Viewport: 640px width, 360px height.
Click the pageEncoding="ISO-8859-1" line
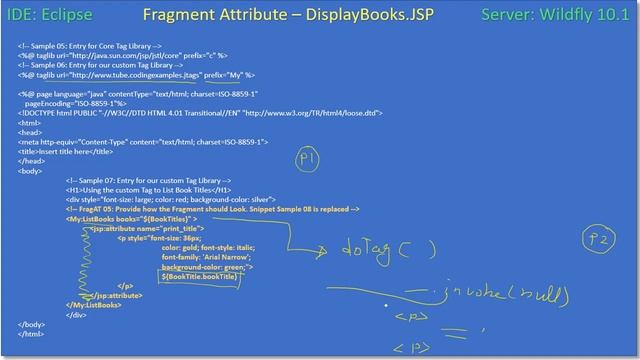pos(76,104)
